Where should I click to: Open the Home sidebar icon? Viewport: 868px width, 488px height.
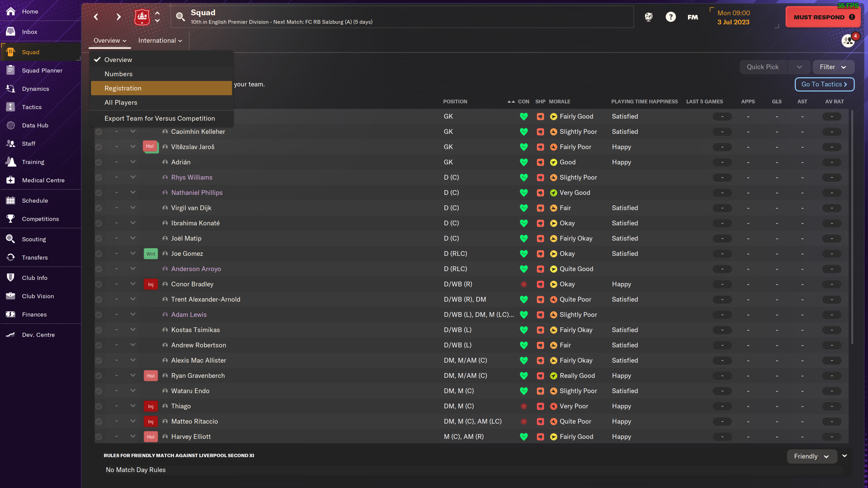tap(11, 12)
